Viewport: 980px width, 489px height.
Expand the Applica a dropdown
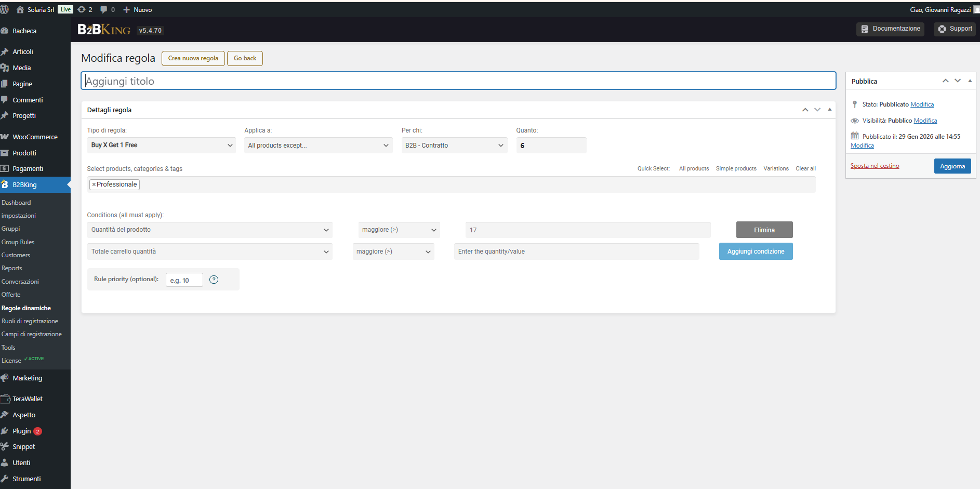click(318, 146)
